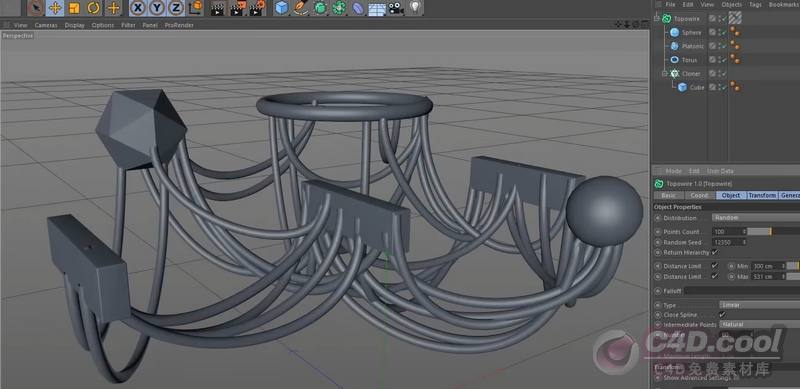Open viewport Filter menu
Screen dimensions: 800x389
[x=129, y=25]
